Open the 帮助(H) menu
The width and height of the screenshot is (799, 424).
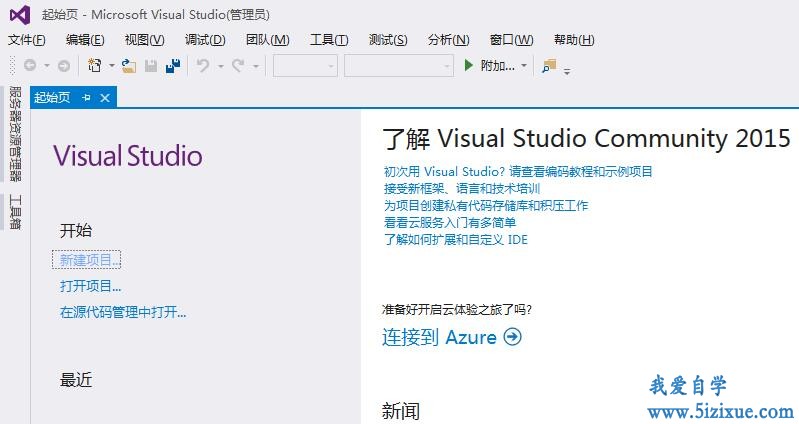(574, 40)
